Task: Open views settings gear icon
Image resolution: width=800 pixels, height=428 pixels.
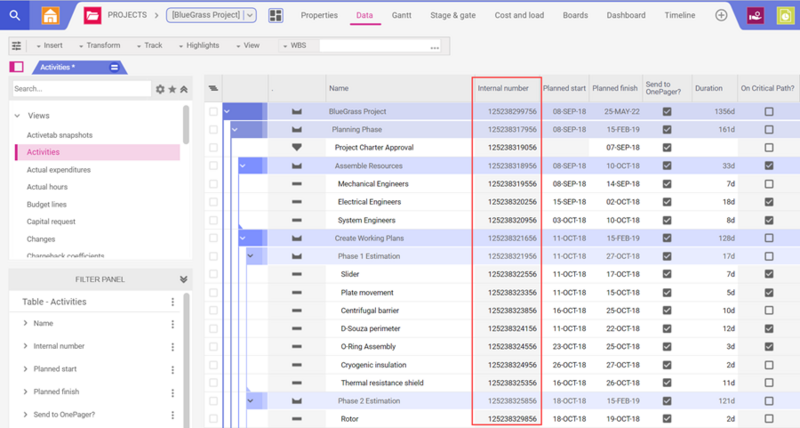Action: pyautogui.click(x=160, y=89)
